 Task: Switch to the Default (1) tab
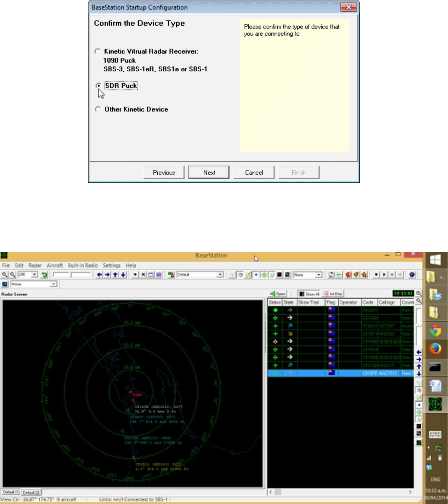[x=11, y=492]
